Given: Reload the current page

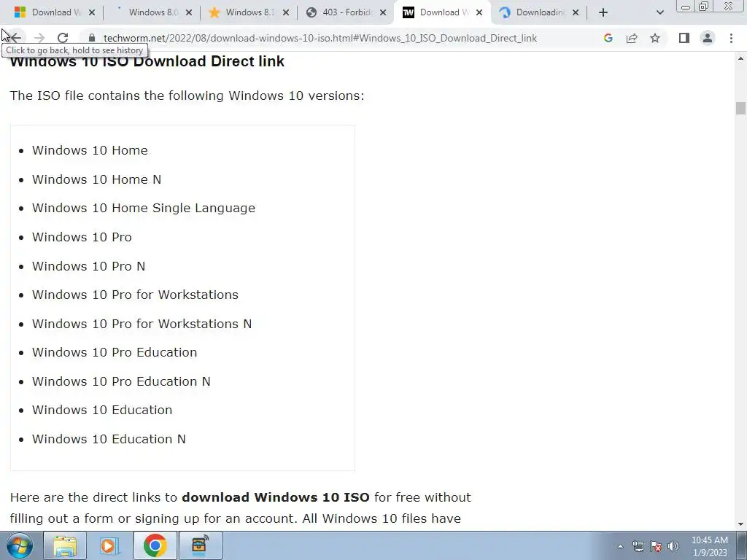Looking at the screenshot, I should pos(63,38).
